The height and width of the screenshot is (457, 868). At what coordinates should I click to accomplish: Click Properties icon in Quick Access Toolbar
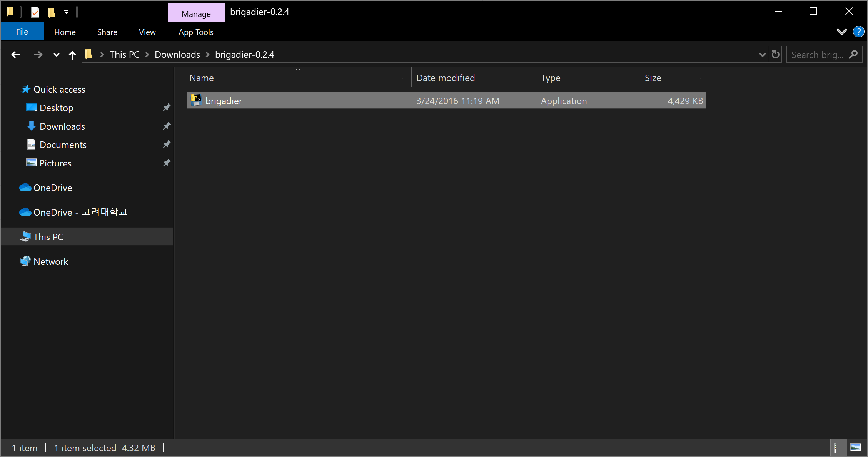(x=35, y=12)
